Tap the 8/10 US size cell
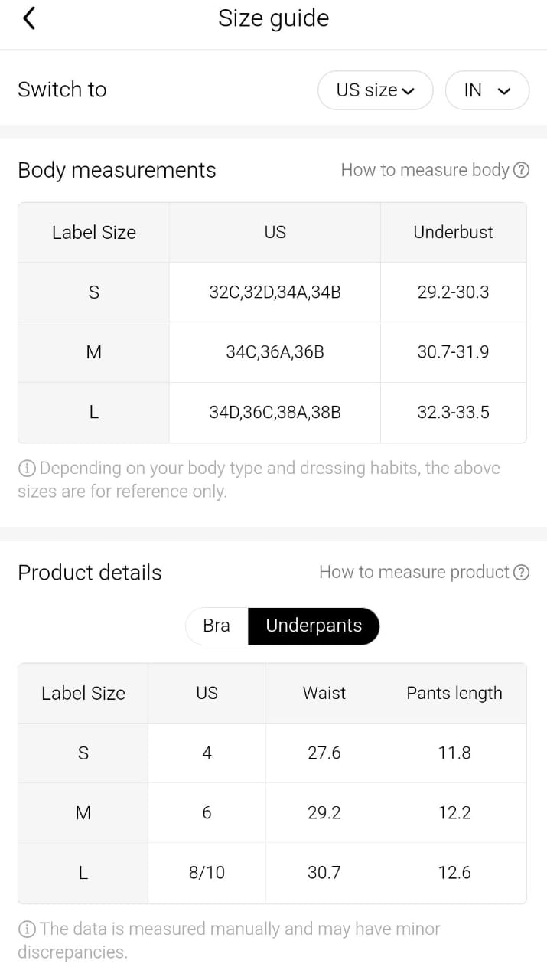 point(207,873)
